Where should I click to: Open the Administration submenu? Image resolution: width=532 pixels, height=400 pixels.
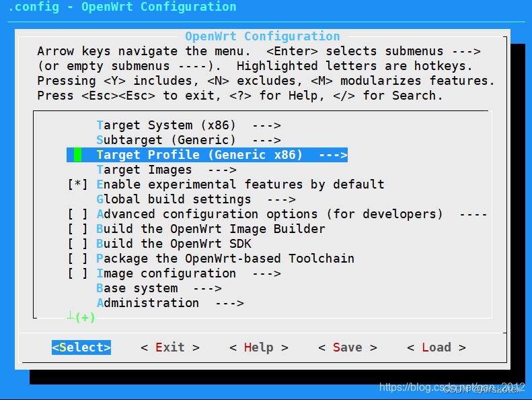coord(170,303)
